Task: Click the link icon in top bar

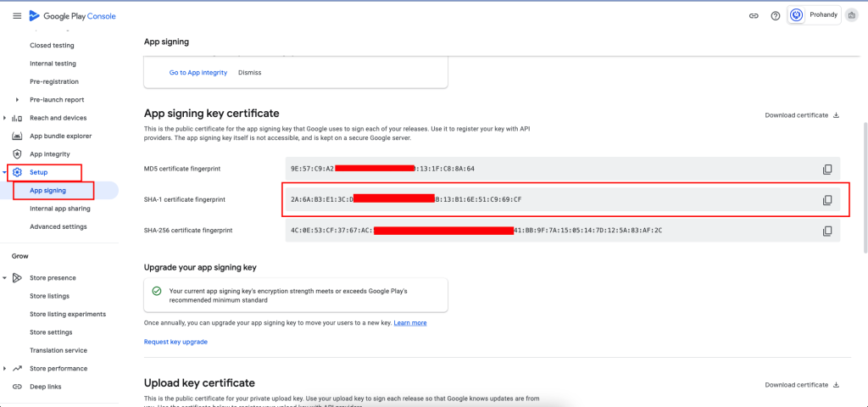Action: tap(754, 16)
